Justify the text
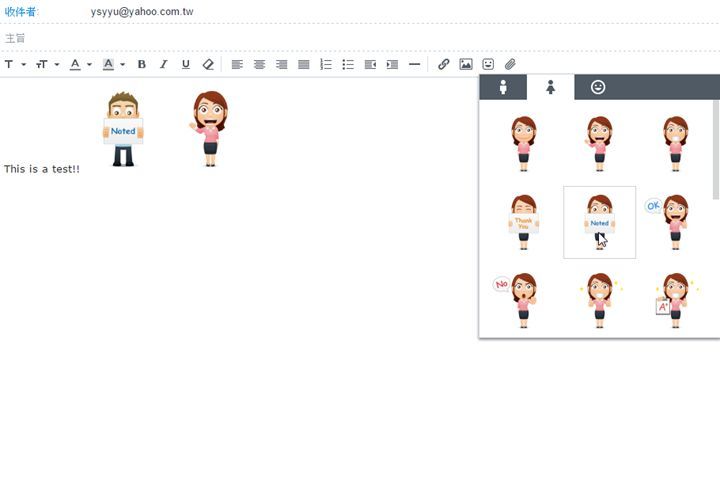 (304, 64)
